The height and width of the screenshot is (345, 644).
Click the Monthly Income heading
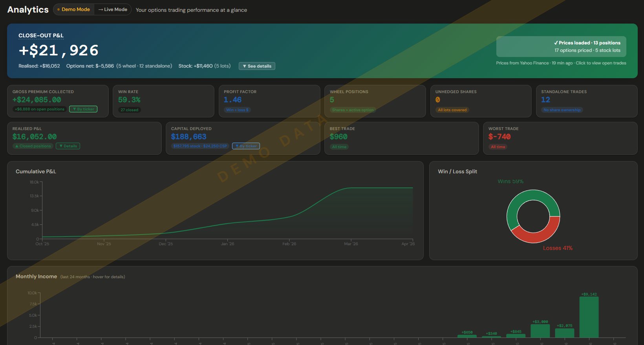(x=36, y=277)
